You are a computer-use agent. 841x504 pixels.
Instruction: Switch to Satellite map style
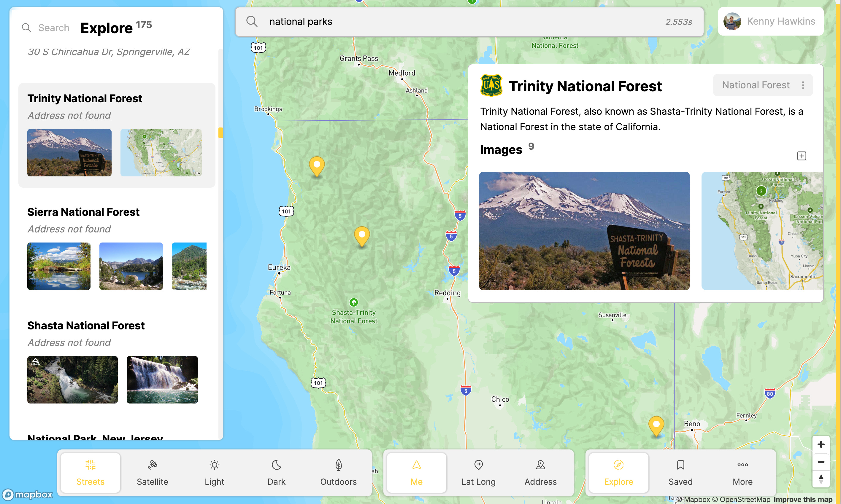point(152,472)
